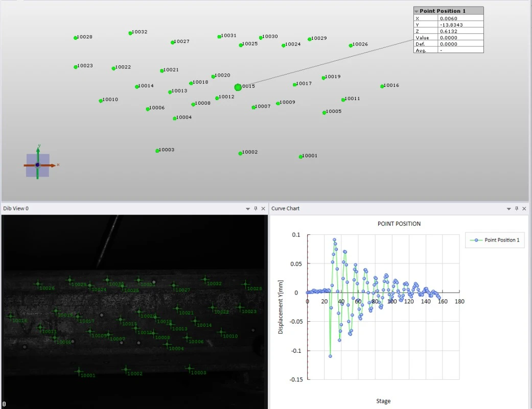Click the POINT POSITION chart title

(x=399, y=224)
